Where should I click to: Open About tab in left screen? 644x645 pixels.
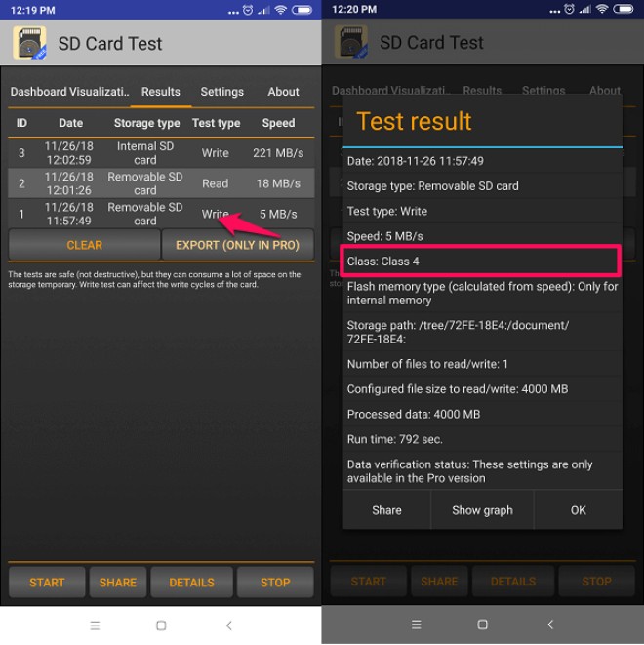[283, 92]
